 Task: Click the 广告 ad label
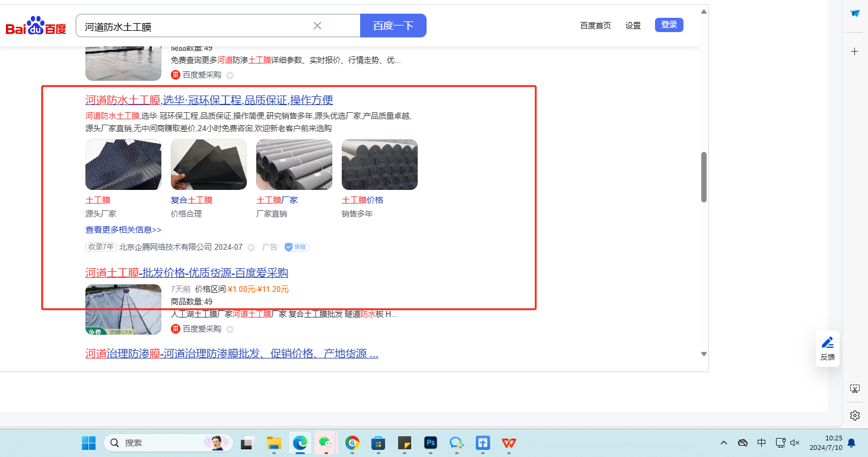pos(270,247)
